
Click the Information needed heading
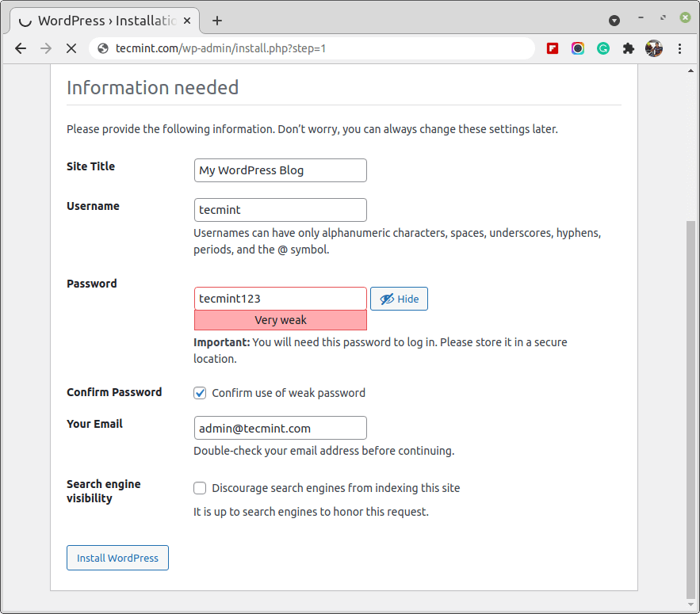point(153,87)
